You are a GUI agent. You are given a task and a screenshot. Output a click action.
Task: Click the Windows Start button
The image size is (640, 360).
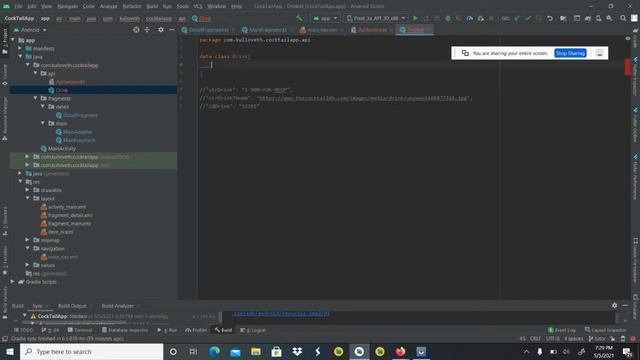click(x=10, y=351)
